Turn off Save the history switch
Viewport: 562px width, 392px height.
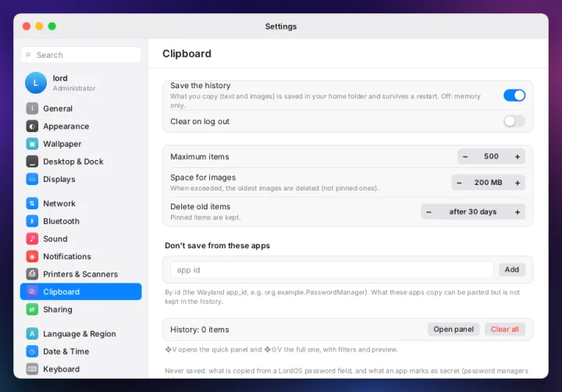(x=514, y=95)
